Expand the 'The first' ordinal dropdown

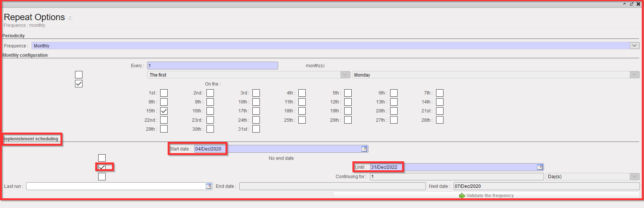tap(345, 75)
